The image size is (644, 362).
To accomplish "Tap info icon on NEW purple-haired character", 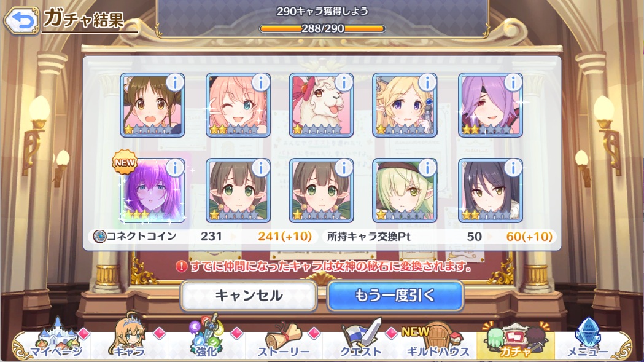I will coord(176,168).
